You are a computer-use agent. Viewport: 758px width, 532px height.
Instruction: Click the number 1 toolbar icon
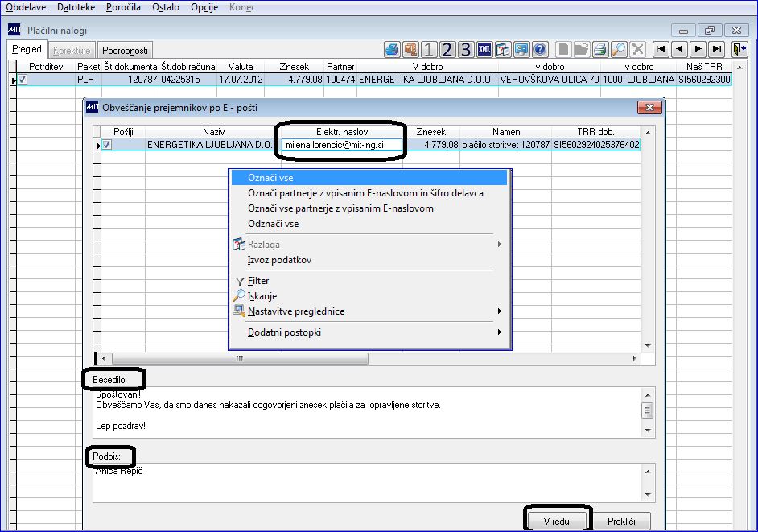pyautogui.click(x=429, y=49)
